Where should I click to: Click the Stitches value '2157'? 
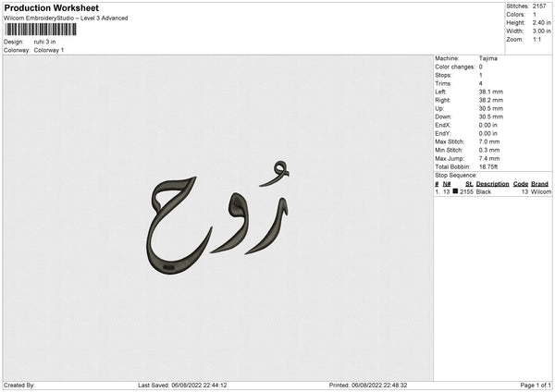click(x=539, y=6)
